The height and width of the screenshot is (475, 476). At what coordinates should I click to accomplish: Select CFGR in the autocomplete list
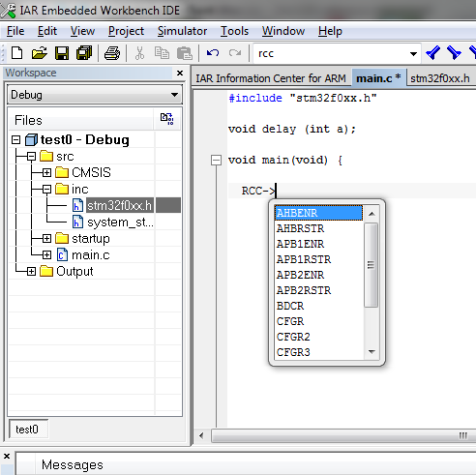pos(318,321)
